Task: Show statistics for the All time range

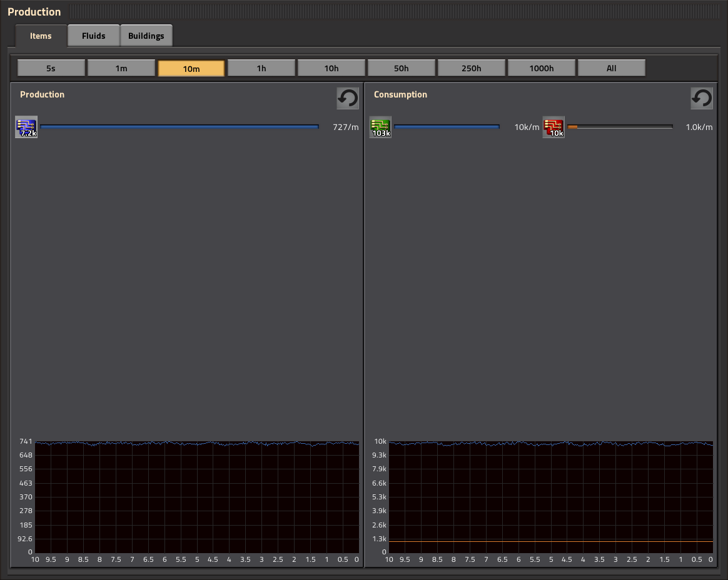Action: (612, 68)
